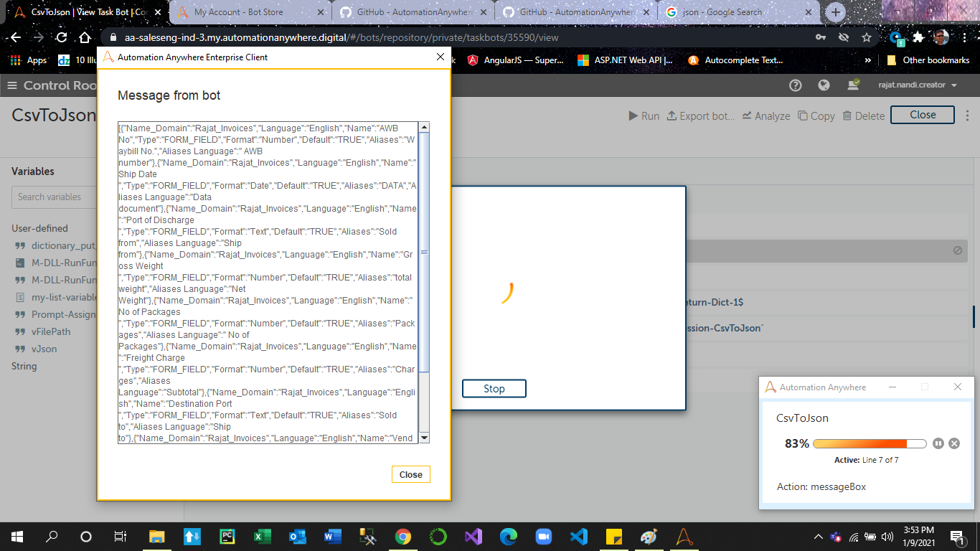Screen dimensions: 980x551
Task: Show hidden system tray icons
Action: (x=819, y=537)
